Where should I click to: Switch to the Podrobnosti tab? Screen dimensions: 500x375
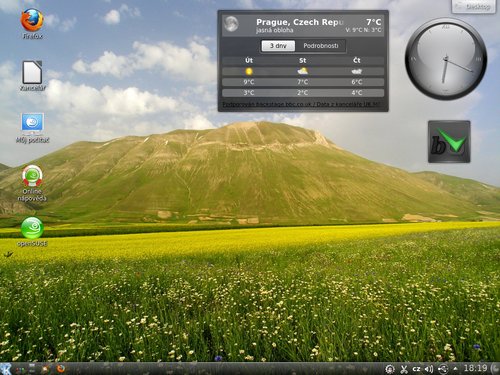click(321, 46)
